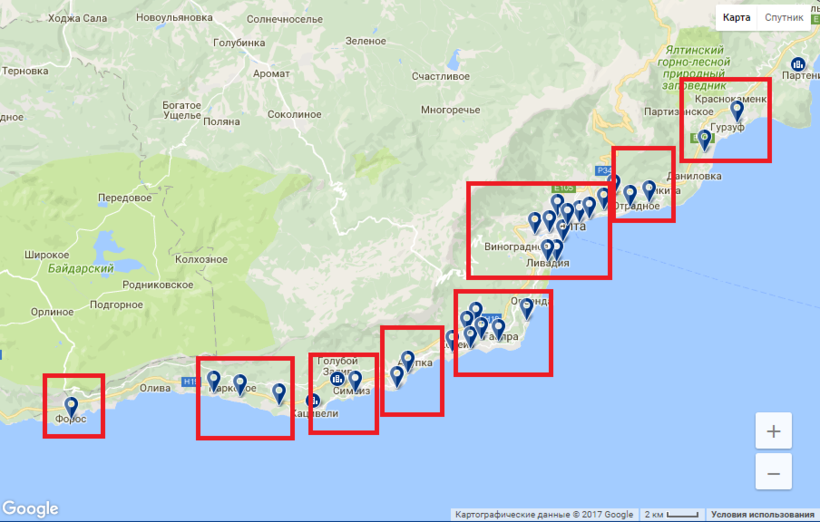This screenshot has width=820, height=522.
Task: Click the Байдарский reserve label
Action: coord(80,268)
